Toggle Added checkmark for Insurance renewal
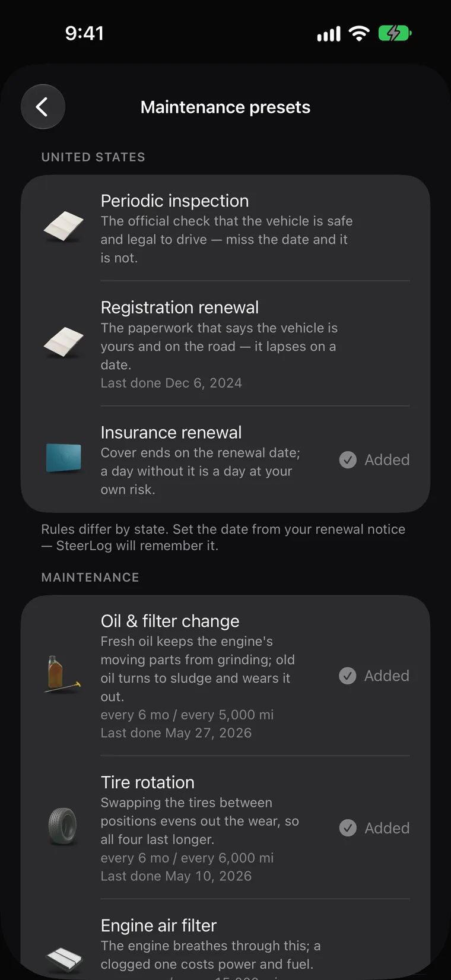 click(374, 459)
